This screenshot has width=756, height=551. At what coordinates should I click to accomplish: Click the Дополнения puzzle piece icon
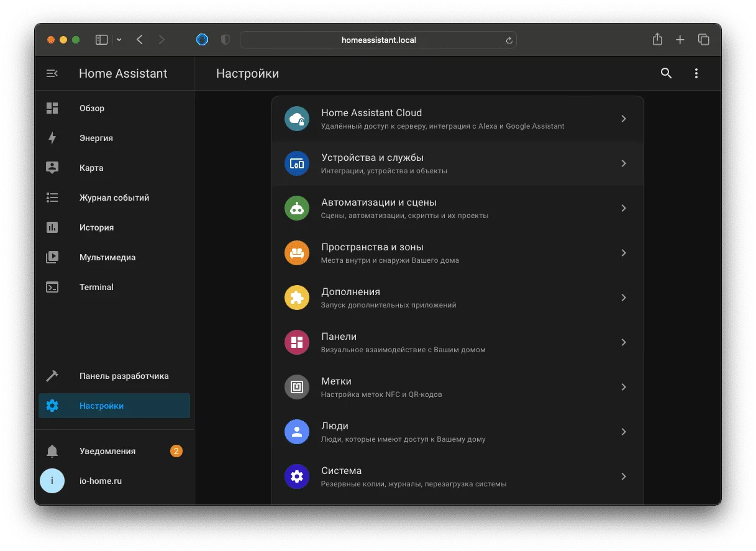297,298
